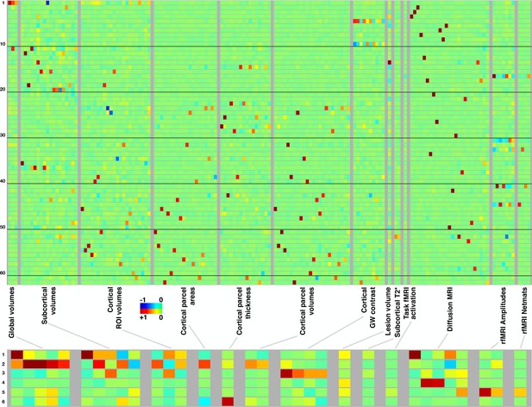The width and height of the screenshot is (532, 407).
Task: Click the "rfMRI Netmats" label
Action: tap(524, 310)
